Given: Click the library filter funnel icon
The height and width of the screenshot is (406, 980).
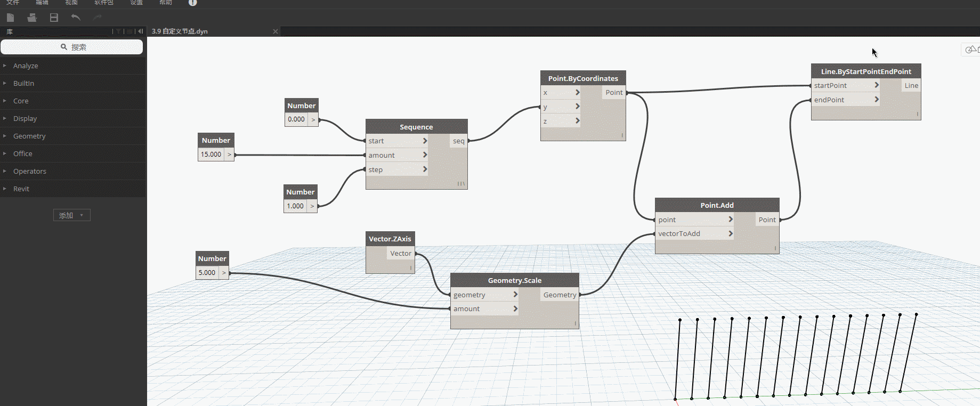Looking at the screenshot, I should click(x=118, y=31).
